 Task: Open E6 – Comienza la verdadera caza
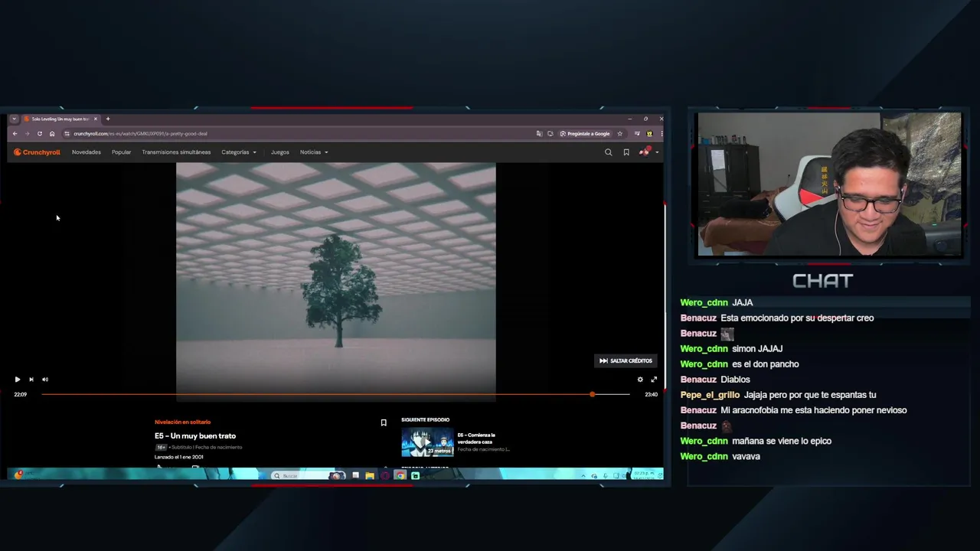476,438
